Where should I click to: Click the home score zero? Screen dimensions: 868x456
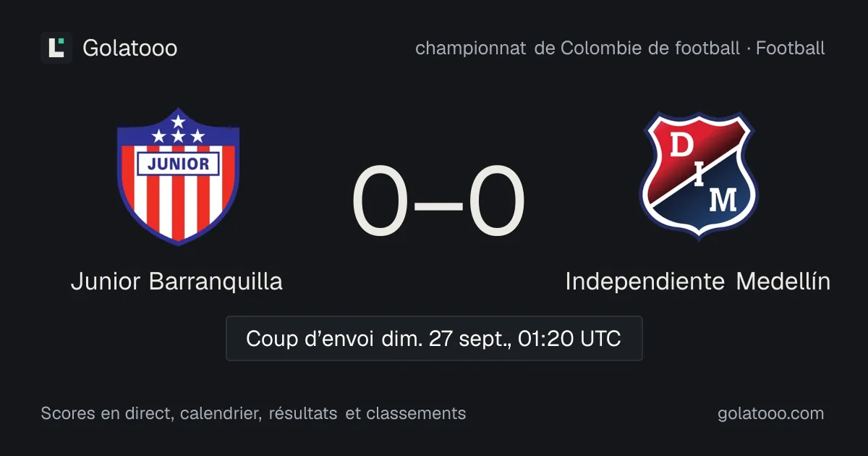point(382,201)
